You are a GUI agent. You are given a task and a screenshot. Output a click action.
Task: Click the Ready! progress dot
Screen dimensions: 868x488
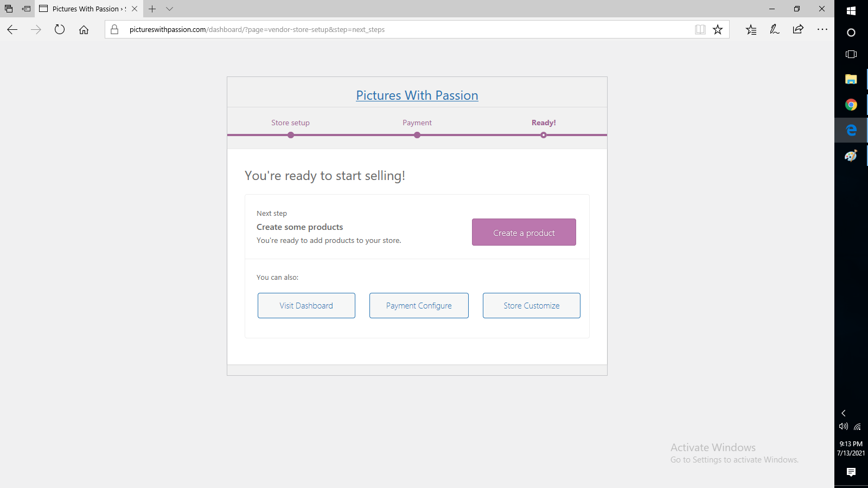click(544, 135)
